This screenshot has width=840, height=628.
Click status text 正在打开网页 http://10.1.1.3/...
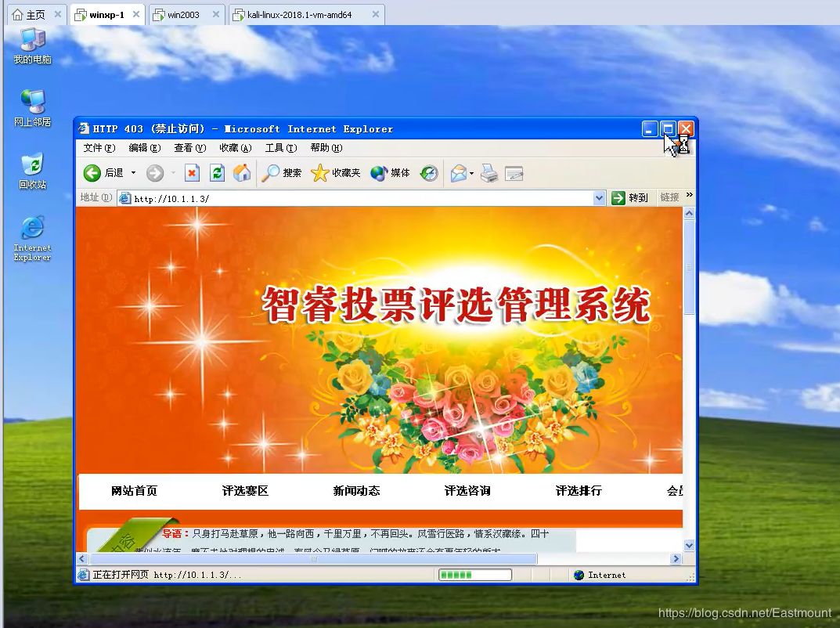pos(167,575)
